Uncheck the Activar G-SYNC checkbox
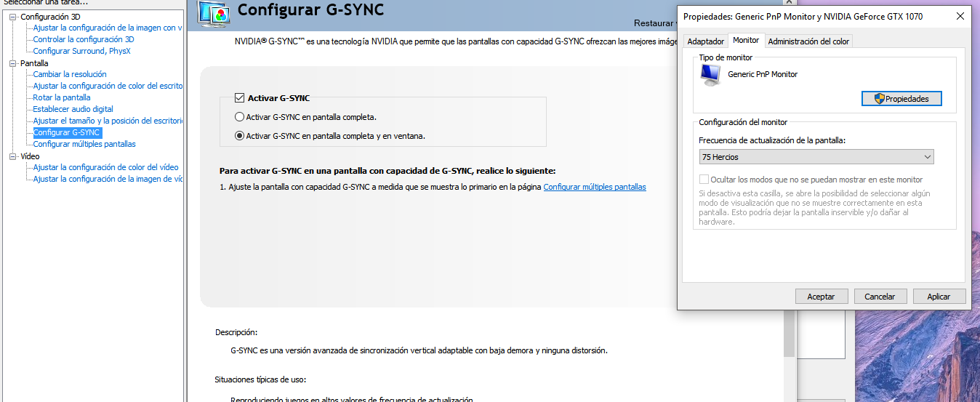This screenshot has width=980, height=402. [239, 97]
